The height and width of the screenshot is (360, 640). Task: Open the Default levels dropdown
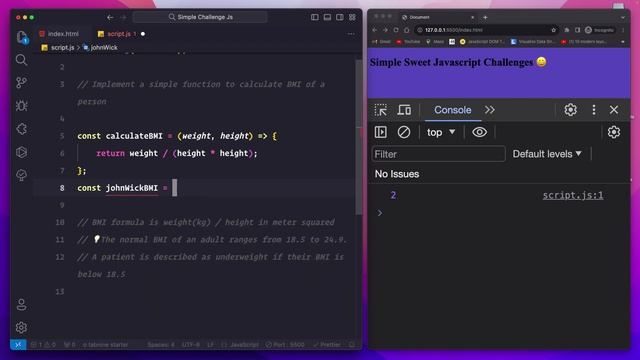[x=547, y=154]
